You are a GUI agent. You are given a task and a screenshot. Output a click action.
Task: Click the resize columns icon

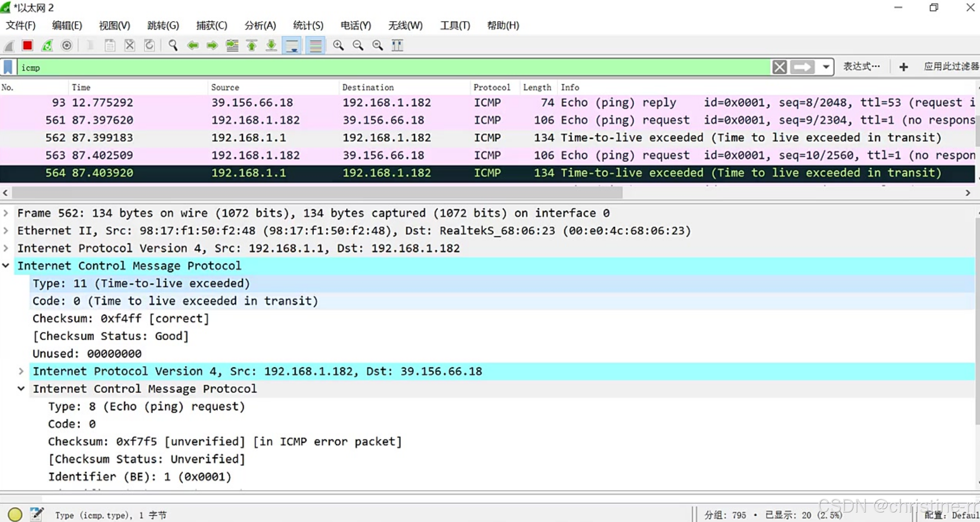[397, 45]
